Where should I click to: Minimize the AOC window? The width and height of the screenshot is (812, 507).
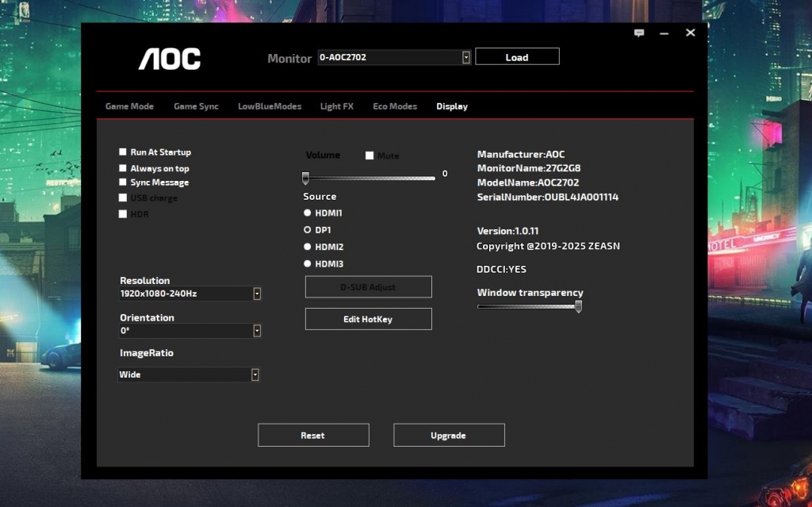coord(665,33)
